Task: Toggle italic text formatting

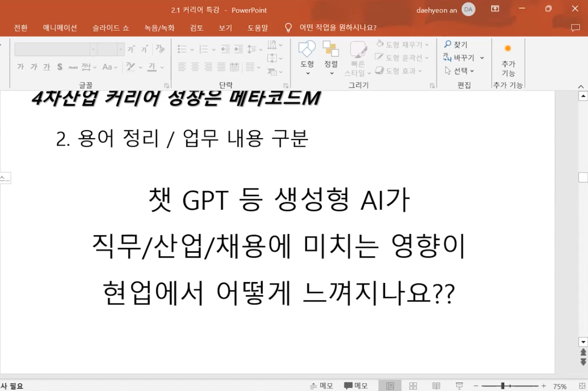Action: click(34, 67)
